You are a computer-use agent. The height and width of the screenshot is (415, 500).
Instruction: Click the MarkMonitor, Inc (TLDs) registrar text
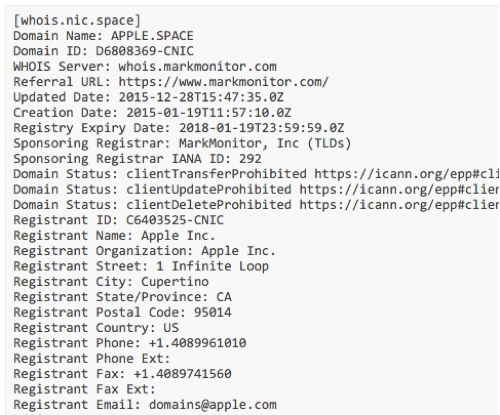click(265, 143)
